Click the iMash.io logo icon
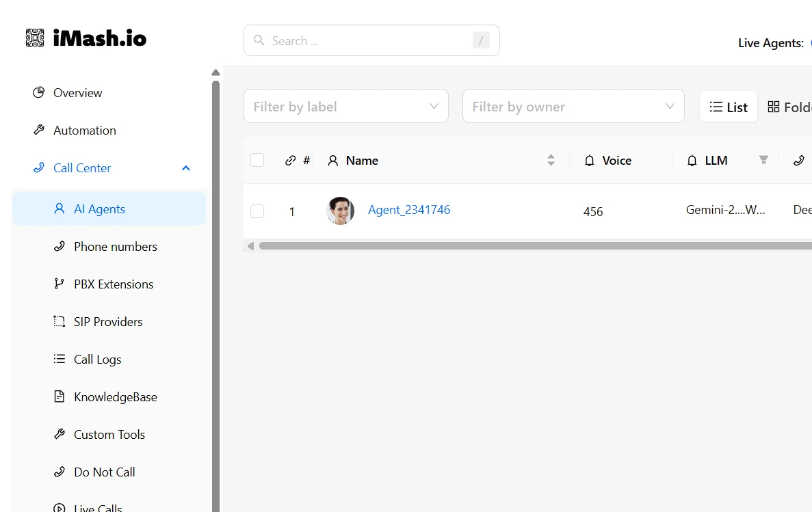 click(35, 38)
